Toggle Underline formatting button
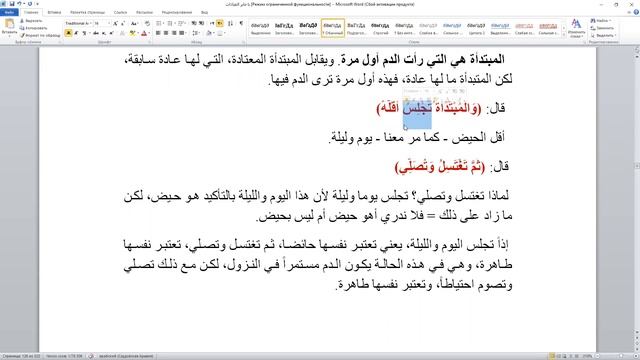Screen dimensions: 640x360 click(x=84, y=33)
